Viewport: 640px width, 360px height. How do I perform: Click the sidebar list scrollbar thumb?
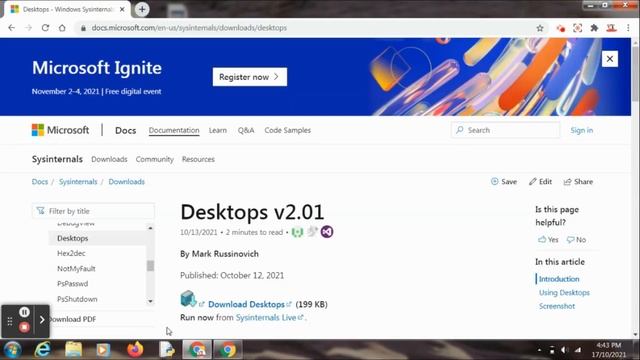150,266
